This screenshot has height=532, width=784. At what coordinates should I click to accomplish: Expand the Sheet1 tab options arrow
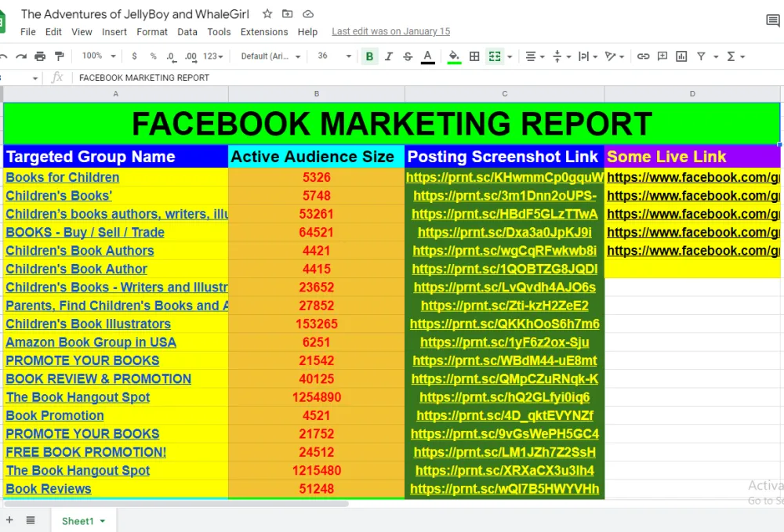click(x=103, y=521)
